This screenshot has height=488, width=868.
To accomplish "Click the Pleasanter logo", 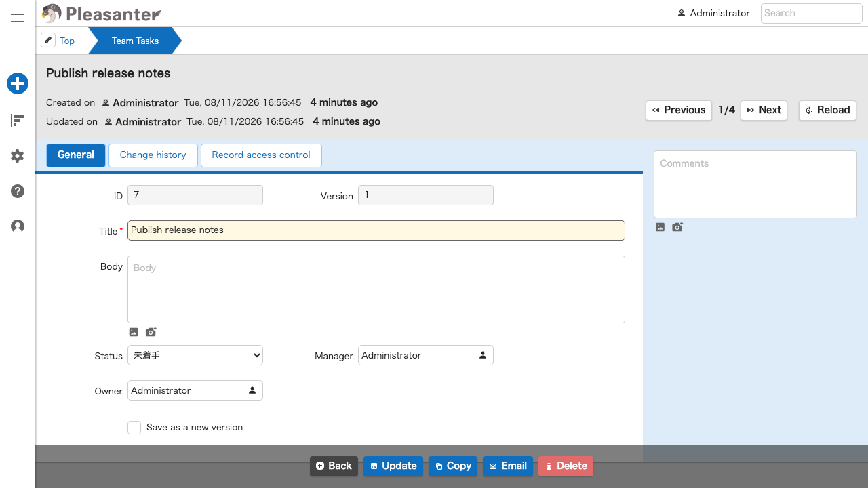I will (x=102, y=14).
